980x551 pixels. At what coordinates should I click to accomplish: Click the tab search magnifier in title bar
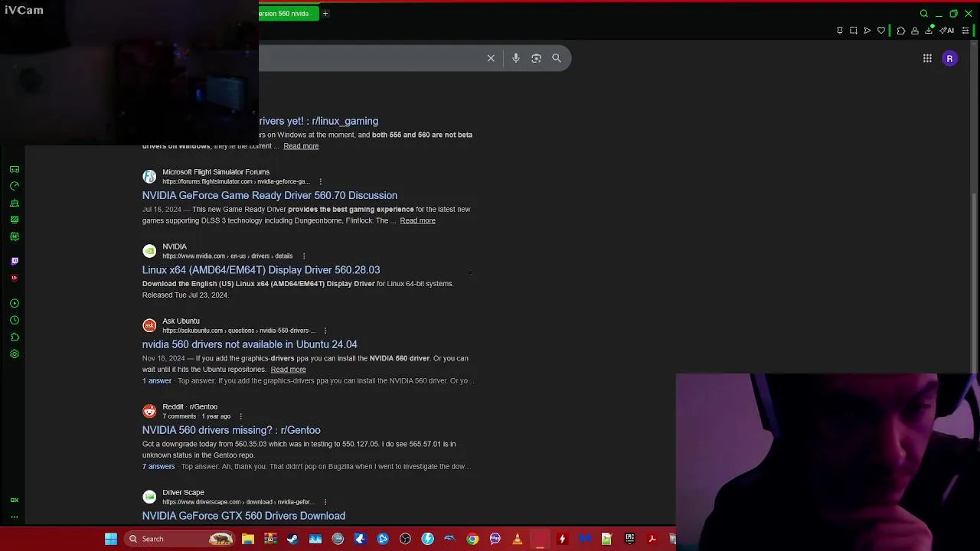point(924,14)
